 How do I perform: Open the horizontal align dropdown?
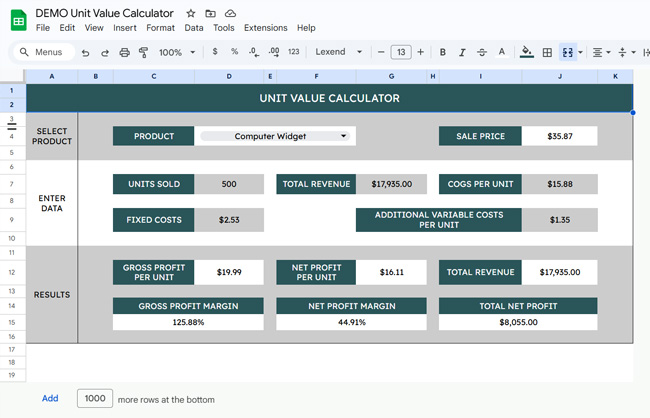point(601,52)
